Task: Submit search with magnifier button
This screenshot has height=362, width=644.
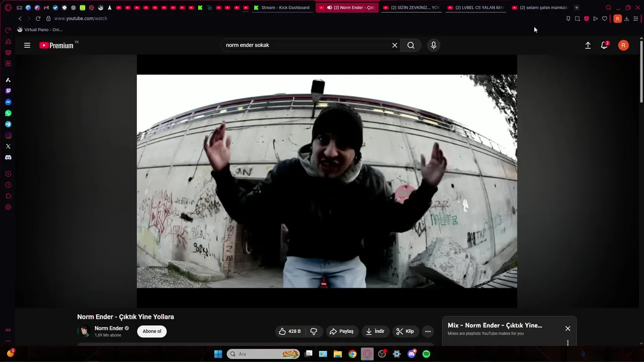Action: 411,45
